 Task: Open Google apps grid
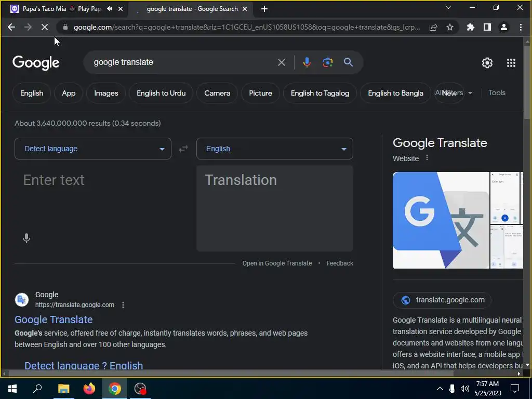tap(511, 63)
